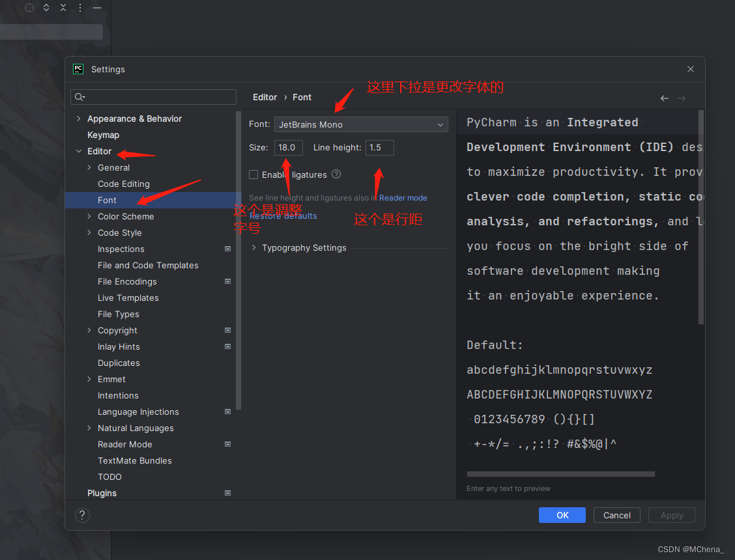Screen dimensions: 735x560
Task: Close the Settings dialog with X
Action: click(691, 69)
